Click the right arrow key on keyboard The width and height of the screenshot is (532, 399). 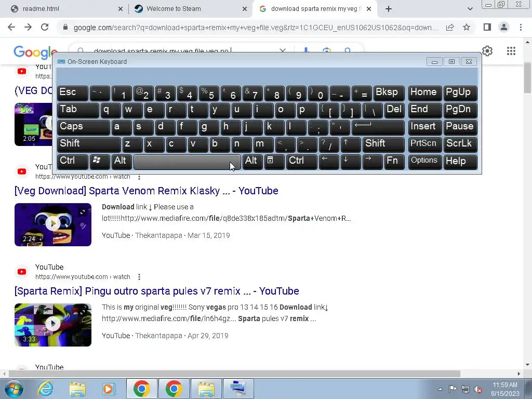click(372, 162)
